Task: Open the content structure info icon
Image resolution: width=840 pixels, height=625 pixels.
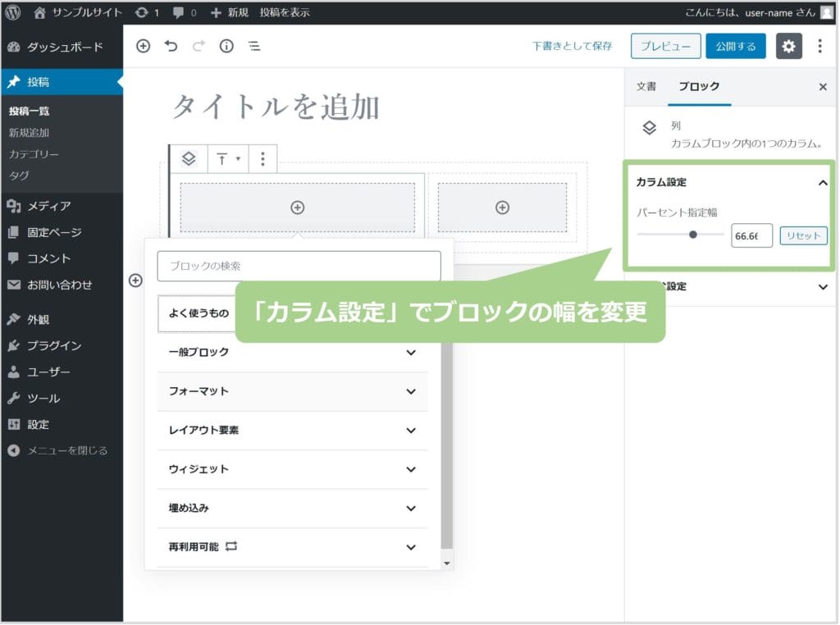Action: coord(226,47)
